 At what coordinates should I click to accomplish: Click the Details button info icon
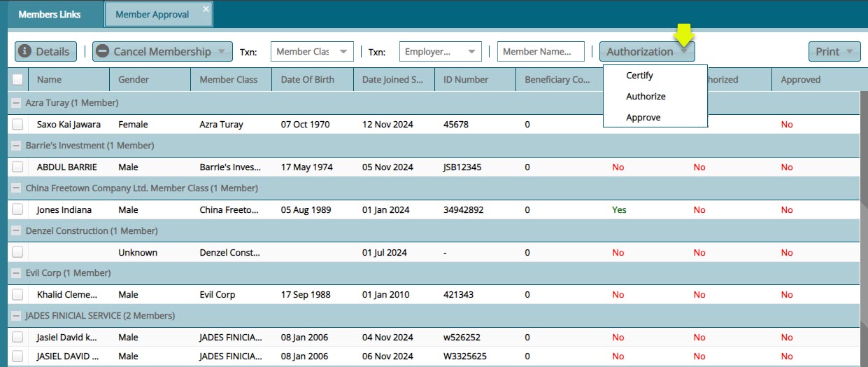click(x=24, y=51)
